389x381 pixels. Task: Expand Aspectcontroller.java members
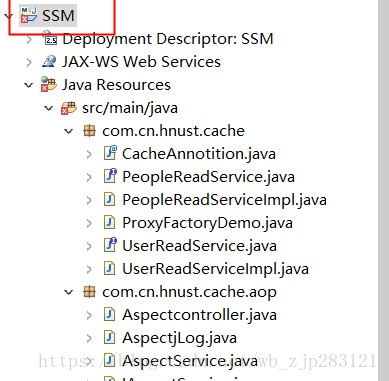(89, 315)
